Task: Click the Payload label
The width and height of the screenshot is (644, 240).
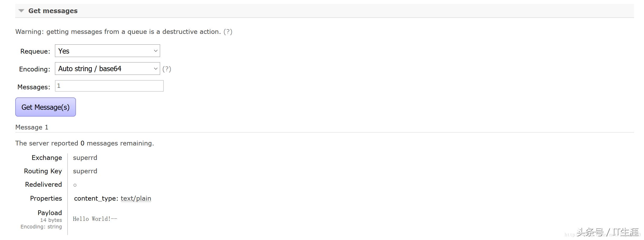Action: [x=50, y=213]
